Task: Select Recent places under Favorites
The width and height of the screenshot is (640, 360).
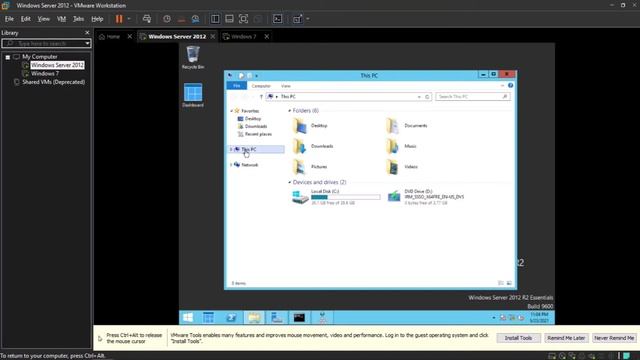Action: tap(258, 134)
